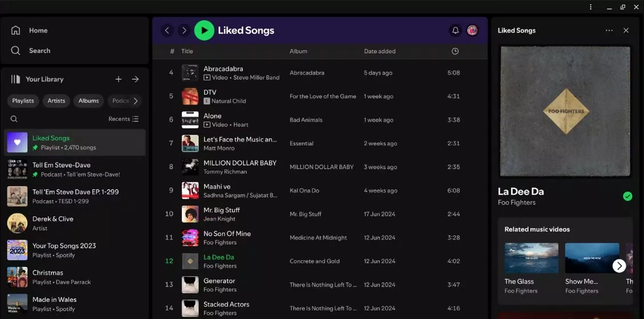Click the Foo Fighters album cover art
644x319 pixels.
click(565, 111)
